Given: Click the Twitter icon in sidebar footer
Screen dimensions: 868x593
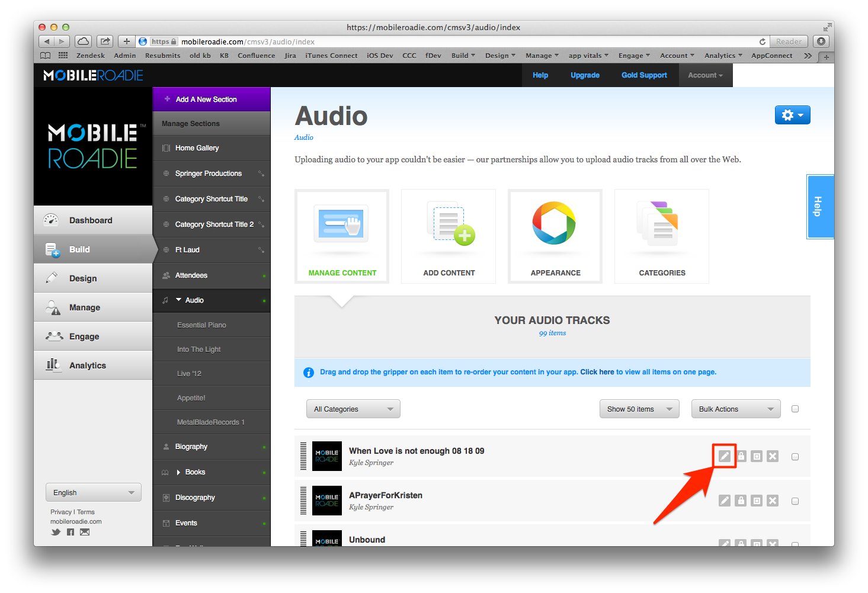Looking at the screenshot, I should pyautogui.click(x=56, y=532).
